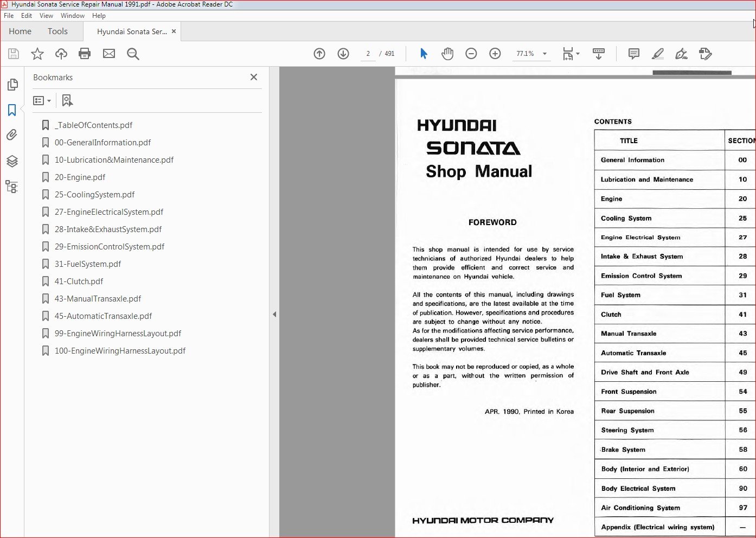This screenshot has width=756, height=538.
Task: Open the 43-ManualTransaxle.pdf bookmark
Action: click(98, 299)
